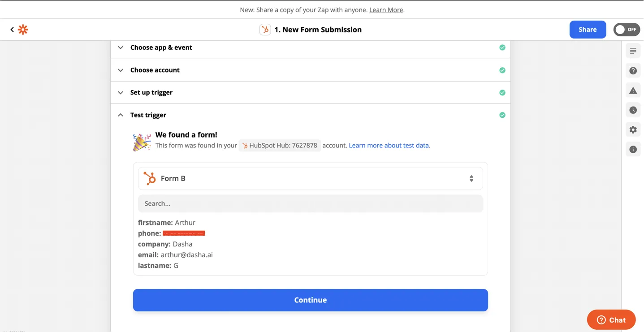
Task: Click the Share button
Action: click(588, 30)
